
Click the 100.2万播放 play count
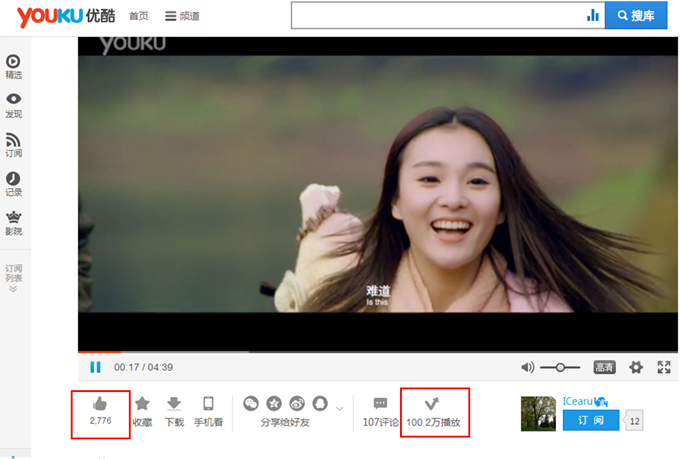coord(433,412)
